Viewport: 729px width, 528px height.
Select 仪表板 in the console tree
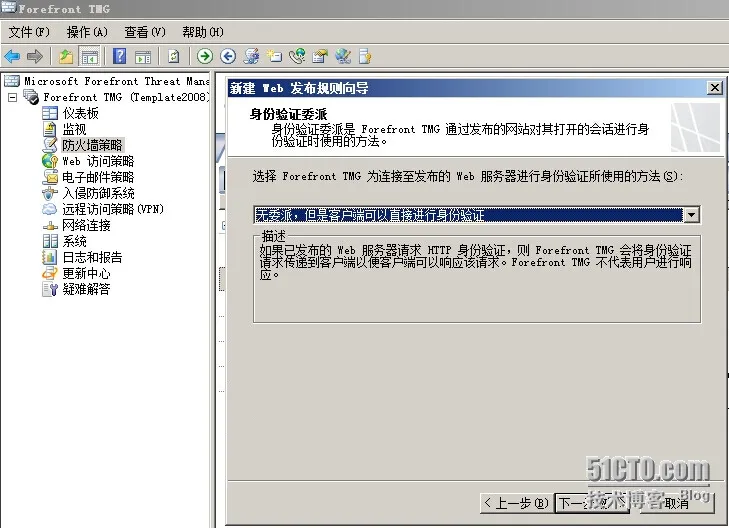81,113
